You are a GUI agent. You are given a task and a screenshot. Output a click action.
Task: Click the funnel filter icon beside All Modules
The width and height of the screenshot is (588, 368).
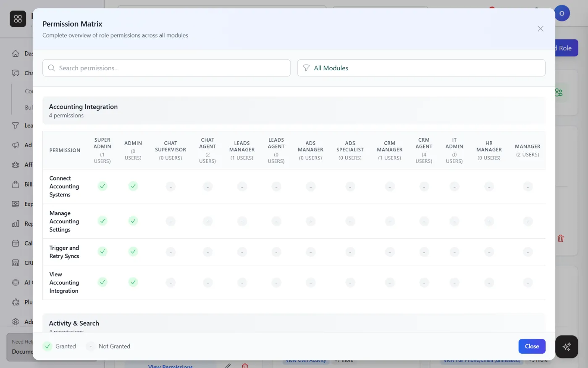pyautogui.click(x=306, y=68)
